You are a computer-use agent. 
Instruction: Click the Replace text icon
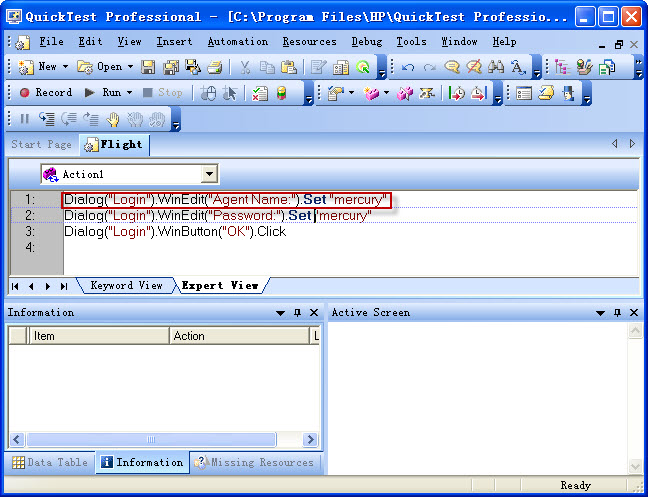[518, 67]
